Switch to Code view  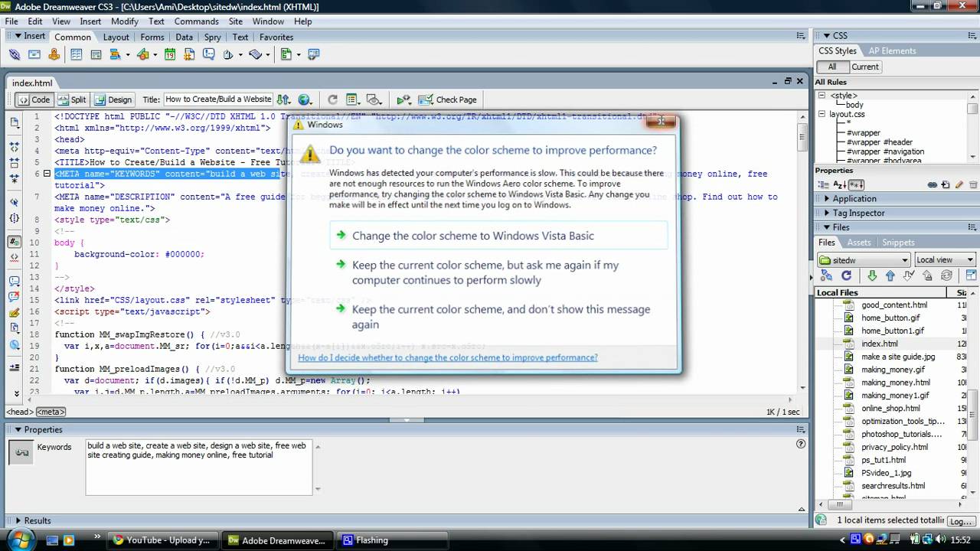pos(34,99)
